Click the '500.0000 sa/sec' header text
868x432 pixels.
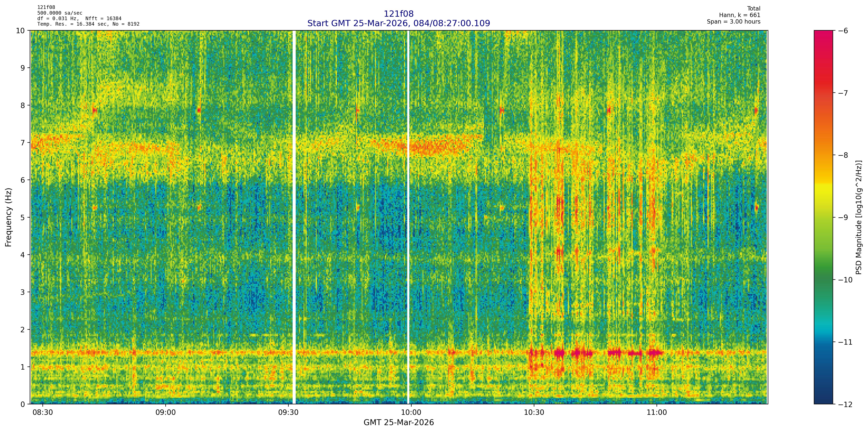pos(60,13)
